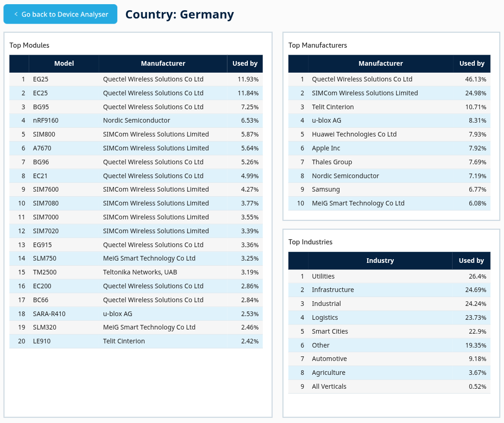504x423 pixels.
Task: Click the 0.52% industry usage value
Action: click(477, 386)
